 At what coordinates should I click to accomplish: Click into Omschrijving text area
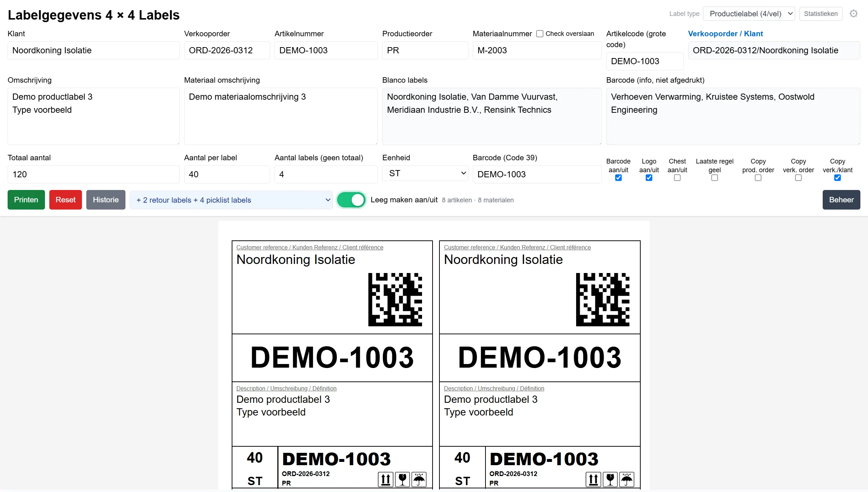[x=94, y=116]
